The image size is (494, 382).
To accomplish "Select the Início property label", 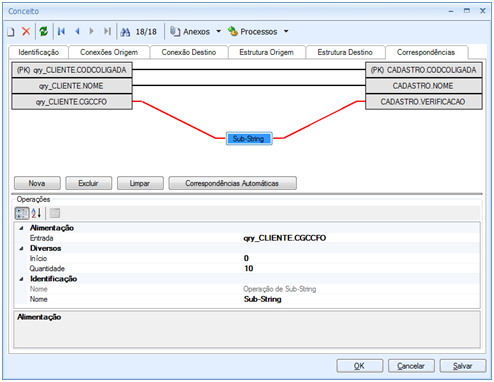I will coord(38,259).
